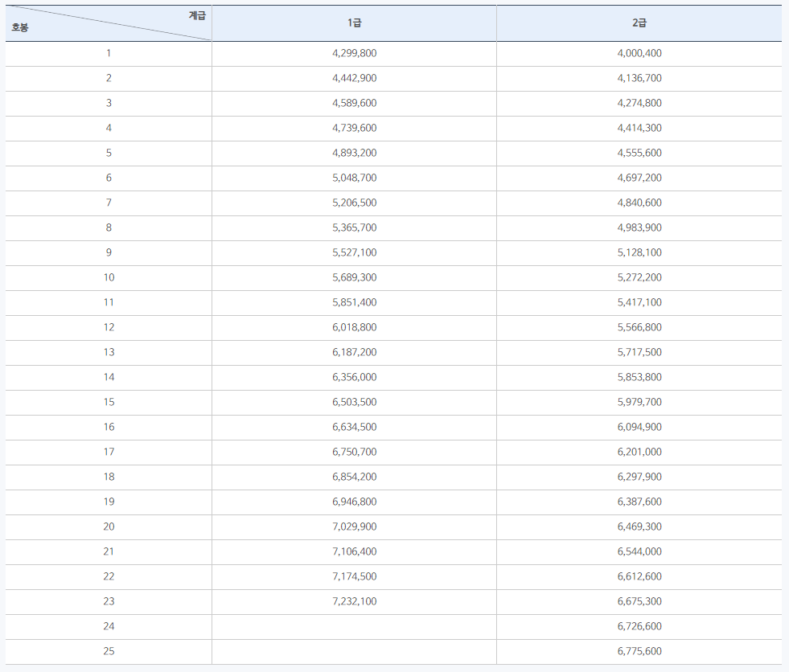Select 6,356,000 in the table

tap(354, 377)
